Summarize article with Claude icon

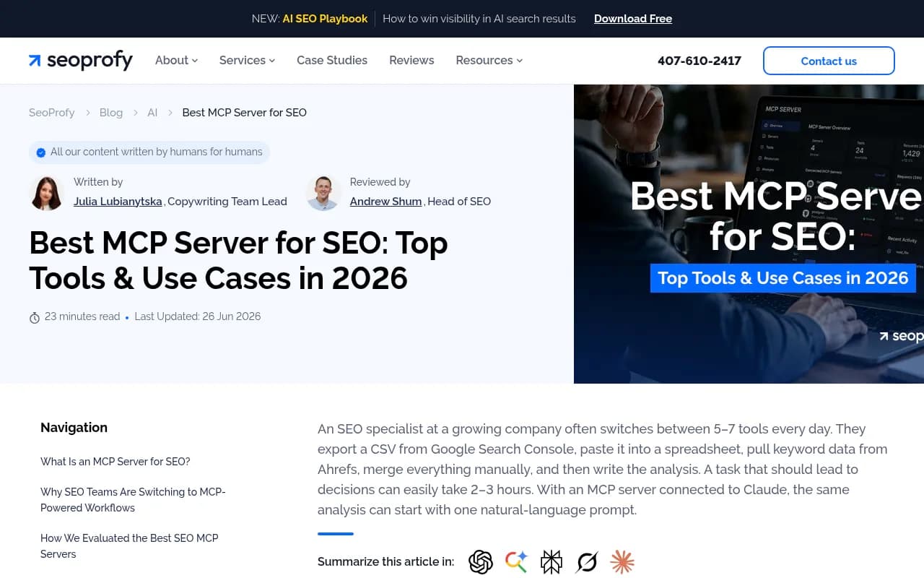tap(622, 561)
